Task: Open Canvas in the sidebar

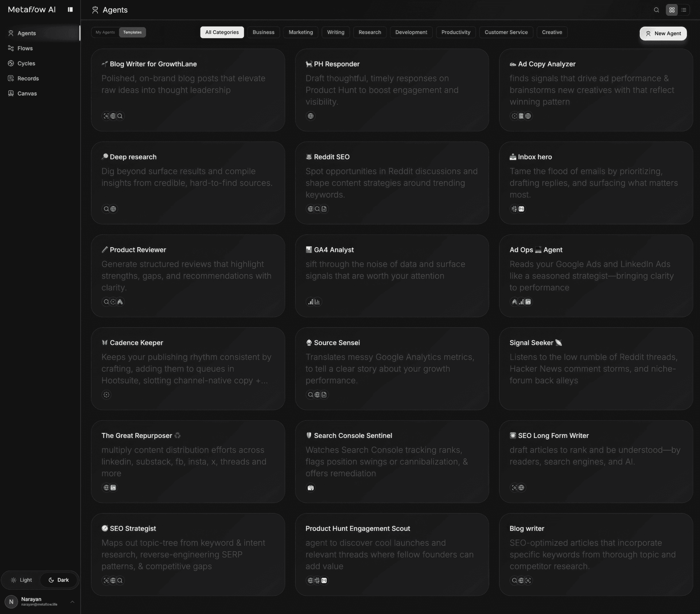Action: [x=40, y=93]
